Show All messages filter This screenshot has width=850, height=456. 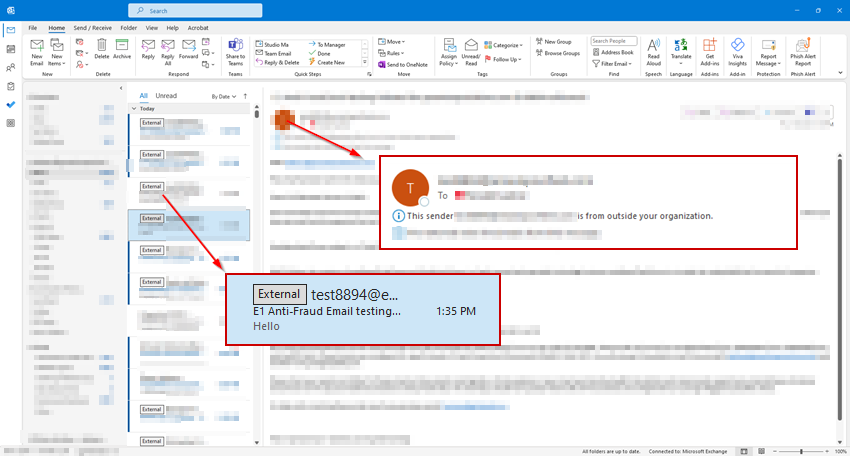pyautogui.click(x=144, y=95)
